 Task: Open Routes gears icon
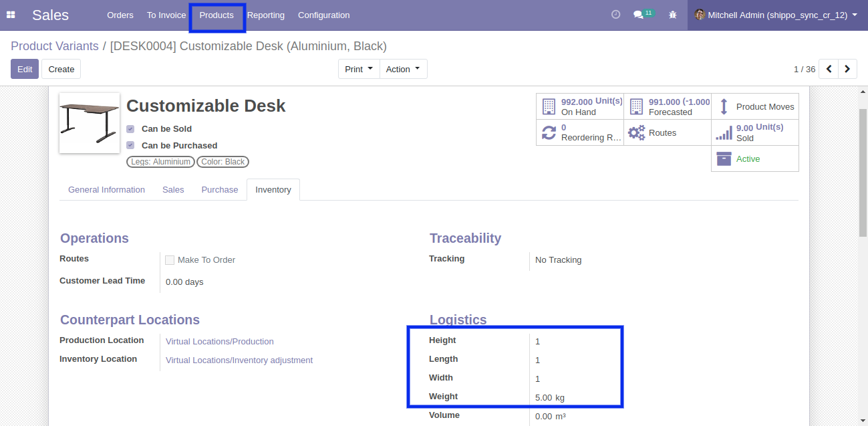637,132
